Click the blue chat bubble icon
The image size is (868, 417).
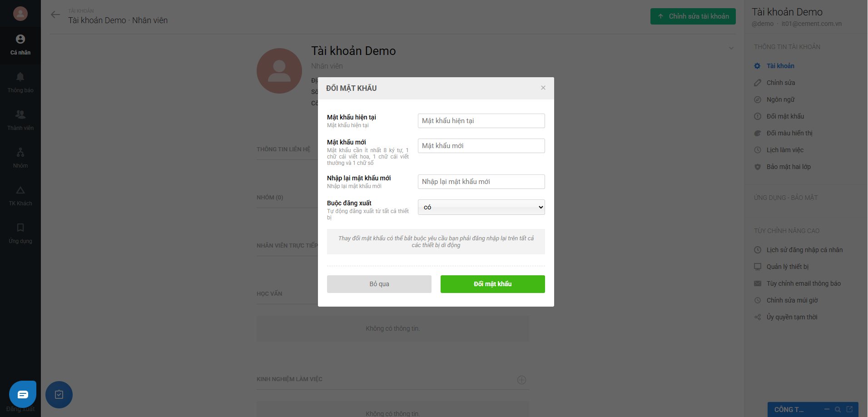pyautogui.click(x=23, y=394)
